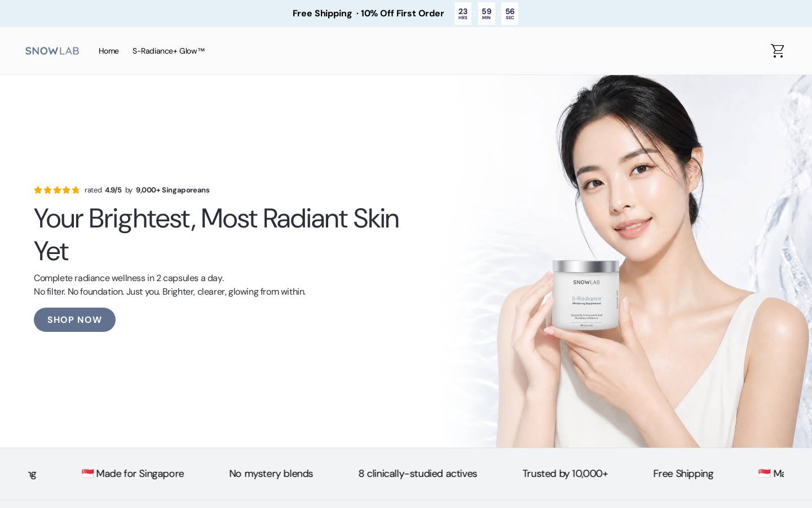Click the '4.9/5' rating score
The image size is (812, 508).
click(x=113, y=190)
